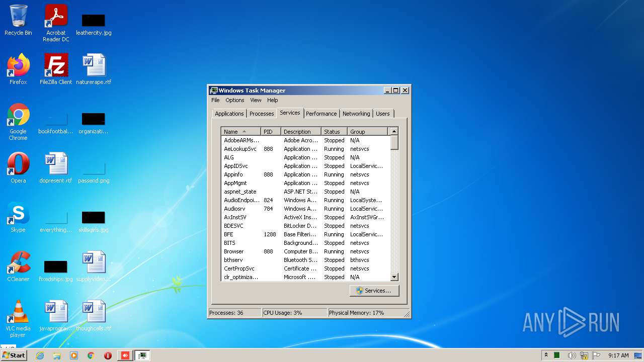Select the BFE service row
Viewport: 644px width, 362px height.
click(x=305, y=234)
